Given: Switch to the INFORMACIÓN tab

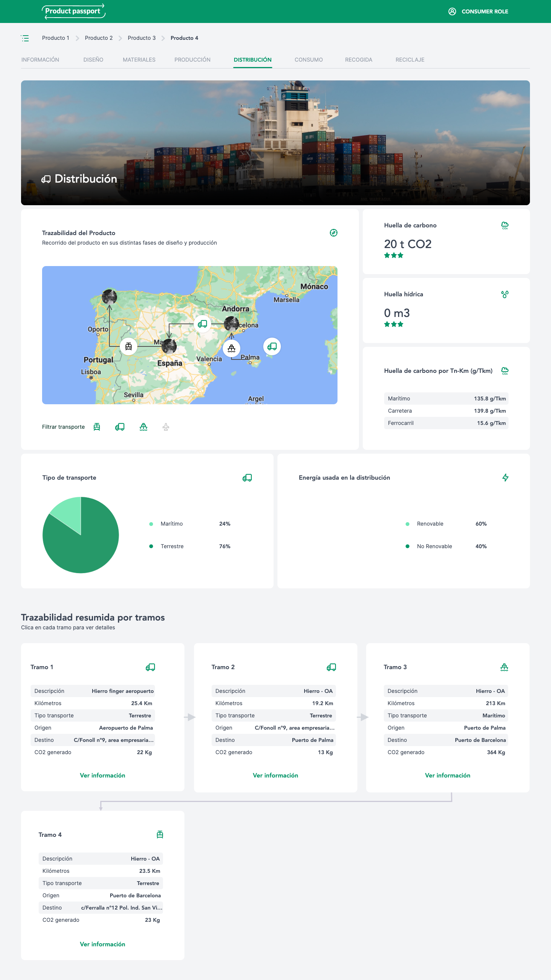Looking at the screenshot, I should (x=40, y=60).
